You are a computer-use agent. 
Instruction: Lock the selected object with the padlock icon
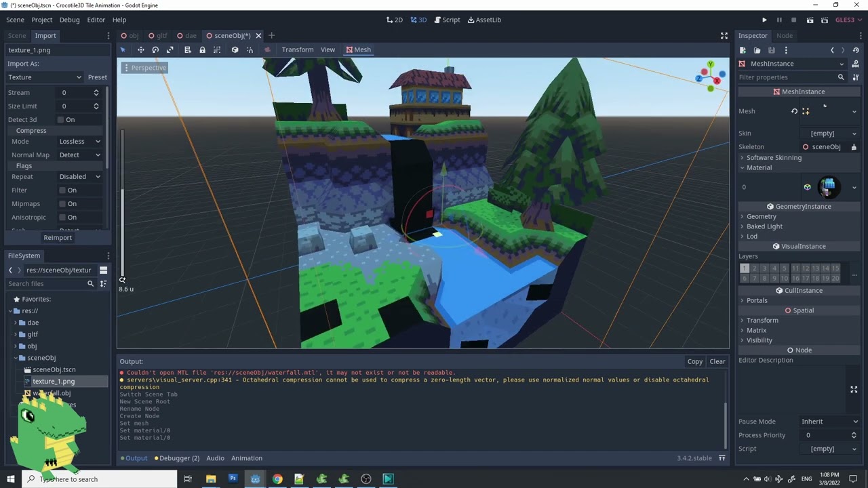202,49
